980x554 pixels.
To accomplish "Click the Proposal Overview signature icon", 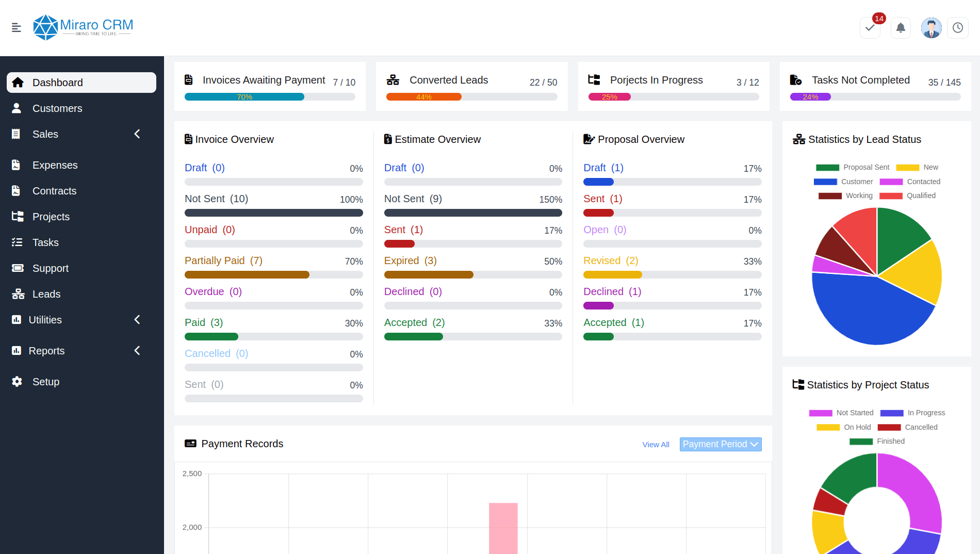I will (x=589, y=139).
